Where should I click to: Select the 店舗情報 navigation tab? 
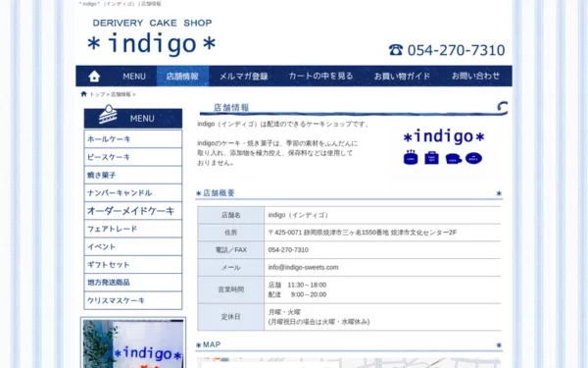tap(182, 77)
